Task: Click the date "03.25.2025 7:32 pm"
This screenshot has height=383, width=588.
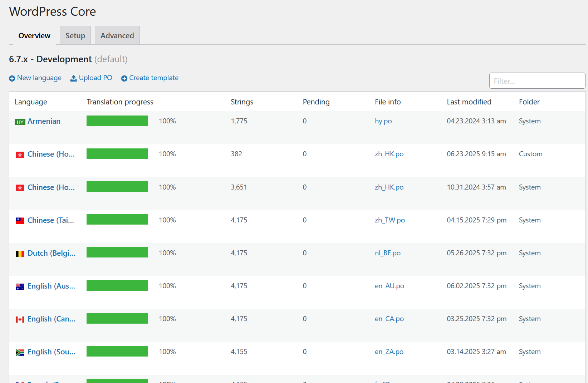Action: tap(477, 319)
